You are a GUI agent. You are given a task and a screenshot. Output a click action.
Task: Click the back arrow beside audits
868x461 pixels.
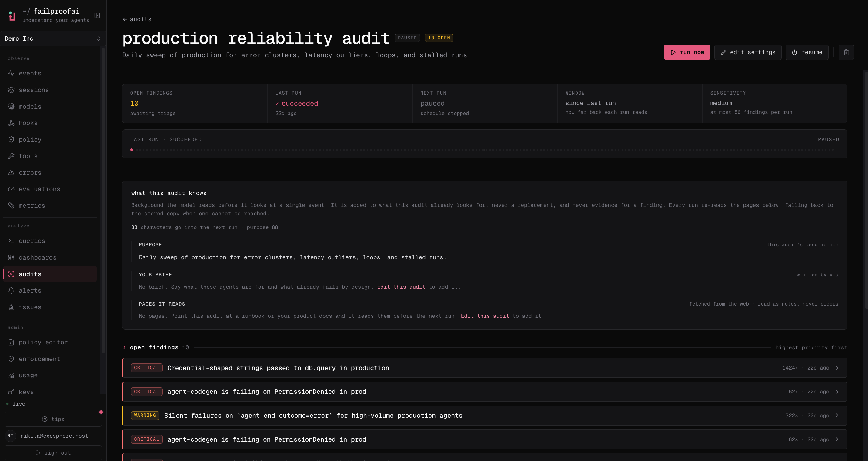125,19
